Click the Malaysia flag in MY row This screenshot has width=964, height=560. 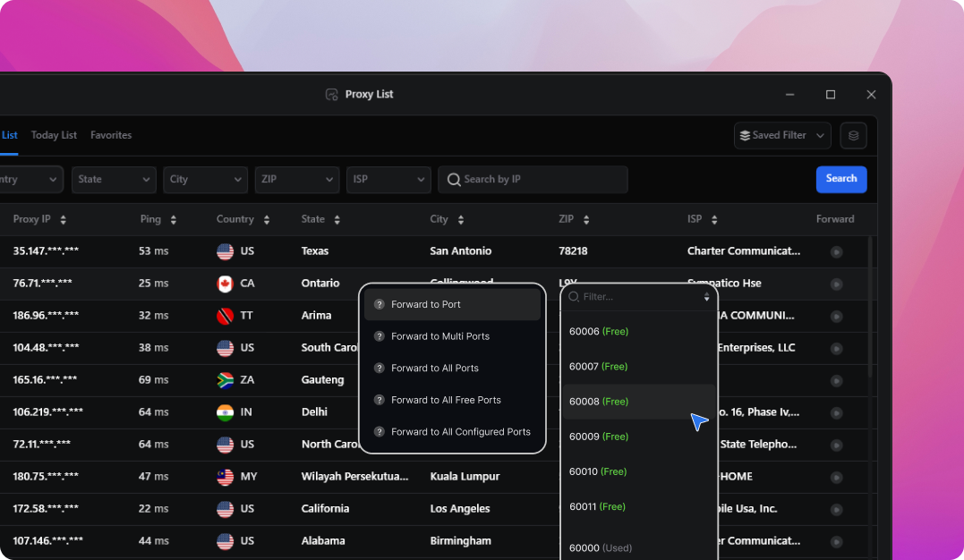225,477
